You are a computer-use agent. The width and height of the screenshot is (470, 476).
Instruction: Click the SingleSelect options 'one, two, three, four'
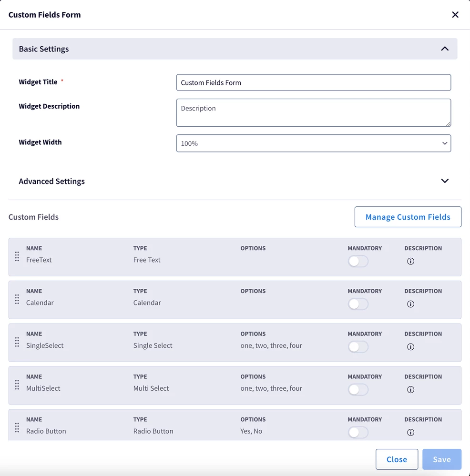271,345
